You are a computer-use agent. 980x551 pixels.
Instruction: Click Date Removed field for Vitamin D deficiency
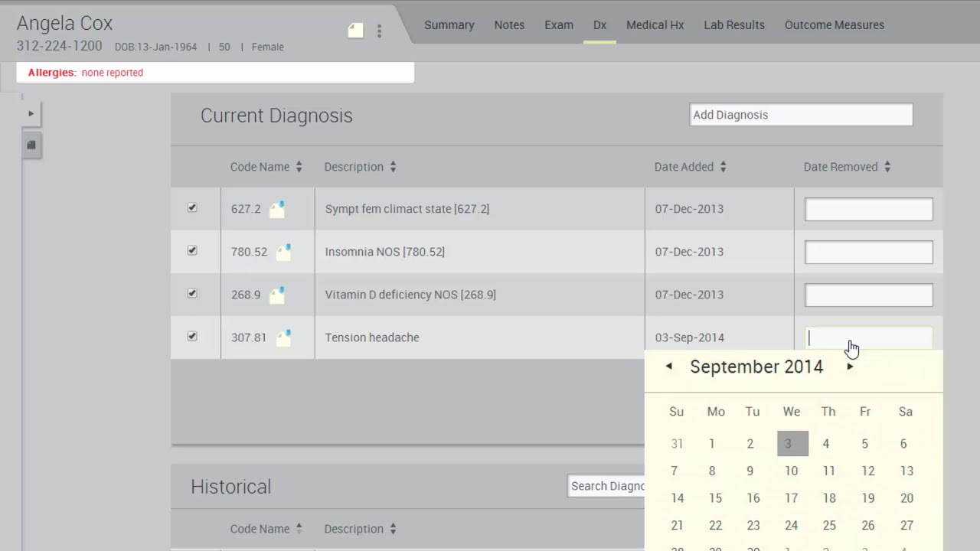[869, 295]
